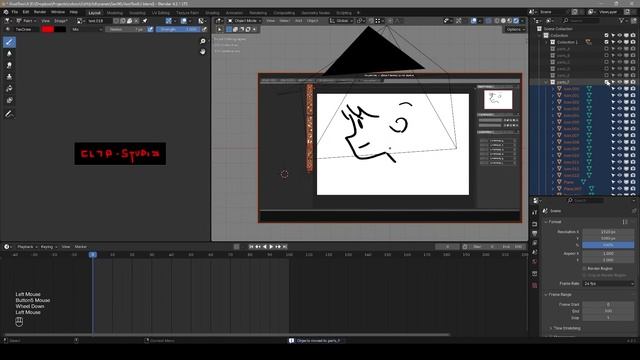Click the brush Strength slider
This screenshot has height=360, width=640.
click(178, 29)
